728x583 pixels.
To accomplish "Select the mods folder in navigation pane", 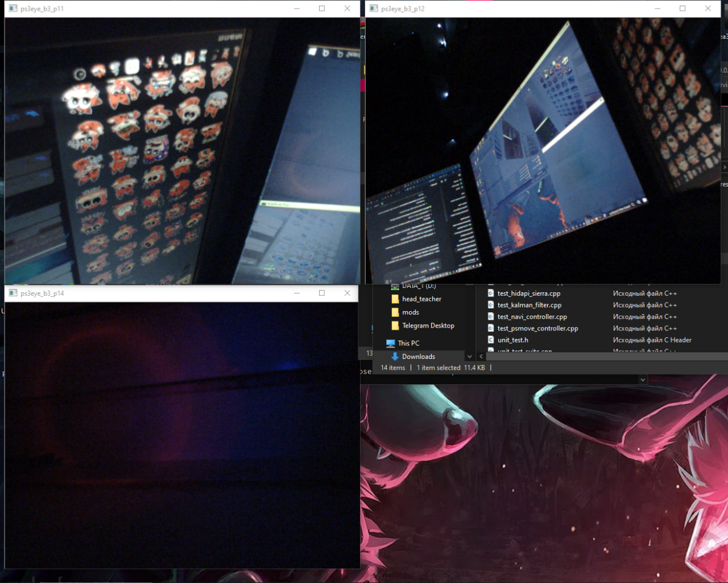I will [x=410, y=312].
